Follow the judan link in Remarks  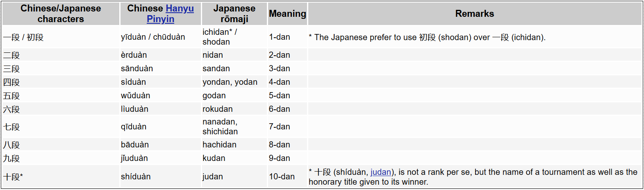coord(380,172)
